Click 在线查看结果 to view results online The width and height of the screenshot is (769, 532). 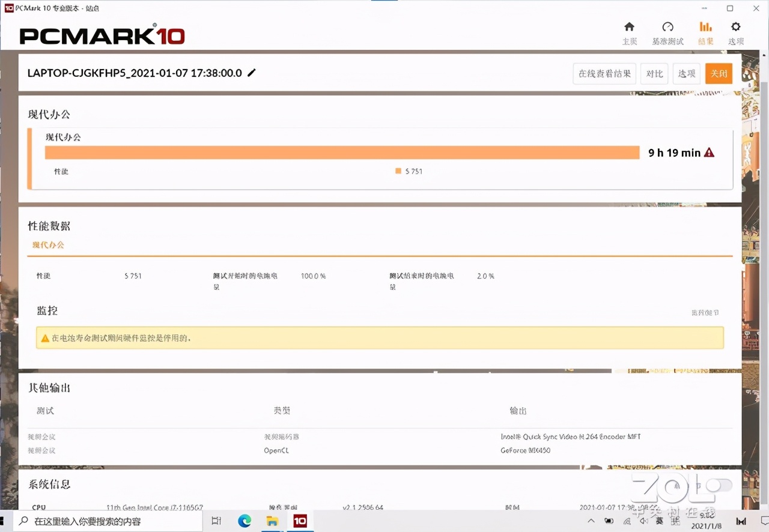[604, 73]
